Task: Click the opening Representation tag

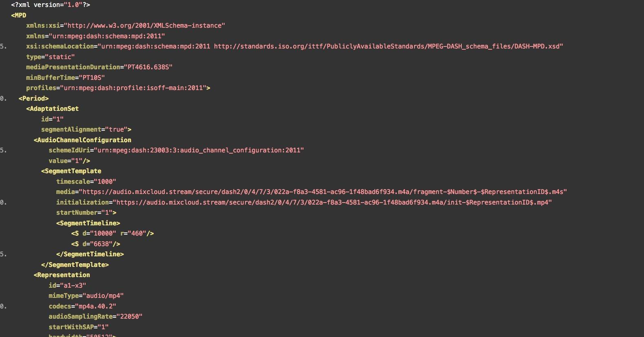Action: (x=62, y=275)
